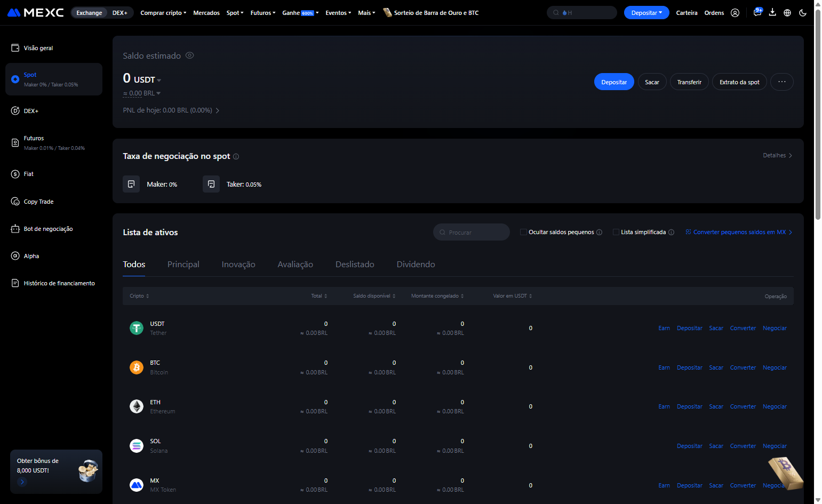Toggle dark mode moon icon
The image size is (822, 504).
pyautogui.click(x=803, y=13)
